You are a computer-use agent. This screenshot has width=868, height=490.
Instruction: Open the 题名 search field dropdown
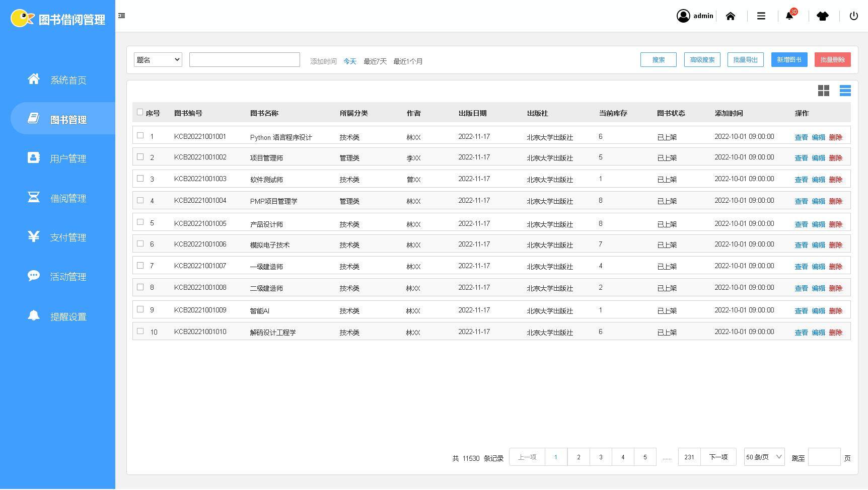[x=158, y=60]
